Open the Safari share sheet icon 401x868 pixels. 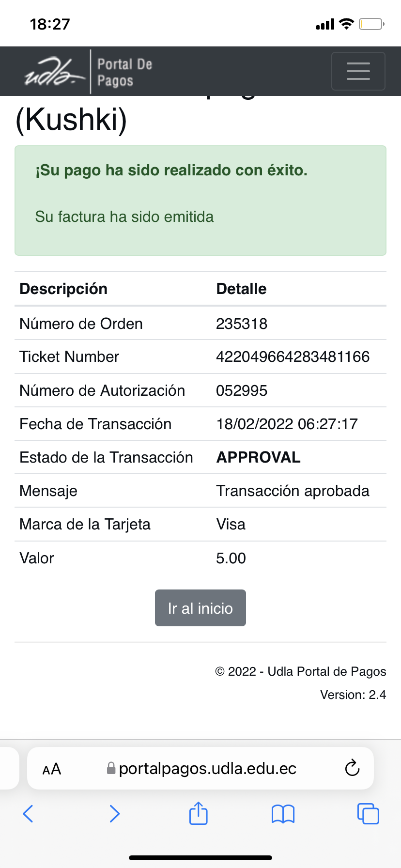pyautogui.click(x=198, y=813)
